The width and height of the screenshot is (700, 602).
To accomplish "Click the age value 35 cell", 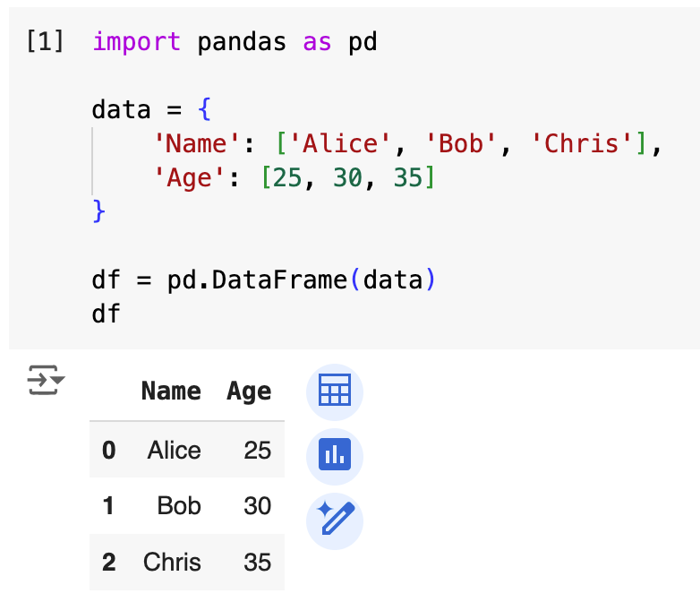I will click(257, 563).
